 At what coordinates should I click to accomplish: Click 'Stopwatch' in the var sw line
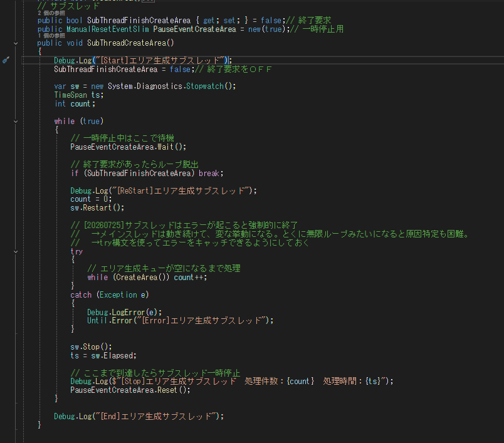click(x=205, y=86)
